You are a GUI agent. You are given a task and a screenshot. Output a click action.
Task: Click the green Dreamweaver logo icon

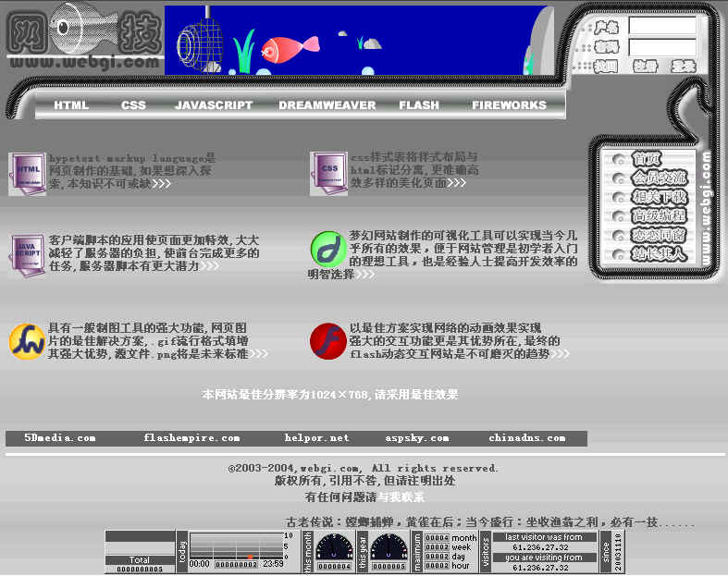pos(328,250)
